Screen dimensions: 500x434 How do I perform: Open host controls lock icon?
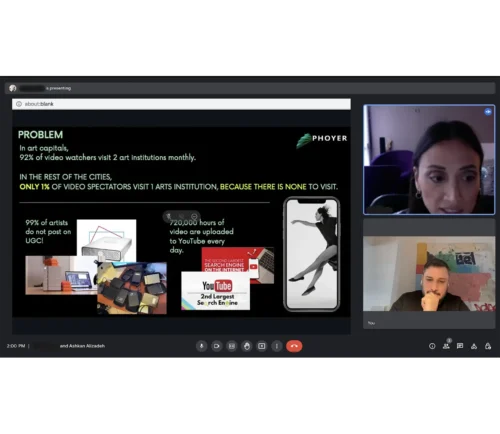[488, 346]
